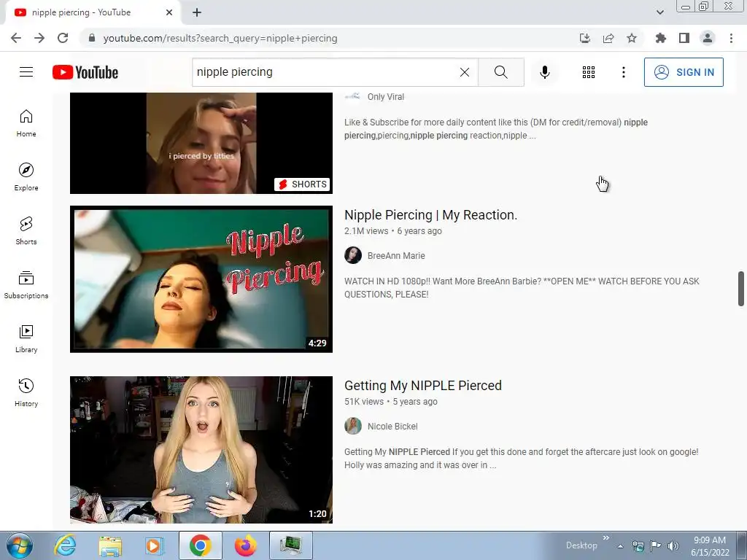The height and width of the screenshot is (560, 747).
Task: Bookmark this page with the star
Action: [x=632, y=38]
